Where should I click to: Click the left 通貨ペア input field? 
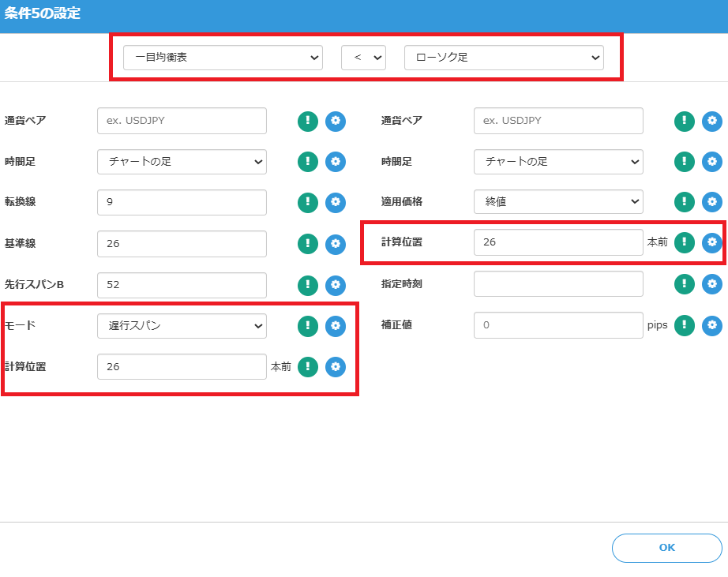coord(182,121)
